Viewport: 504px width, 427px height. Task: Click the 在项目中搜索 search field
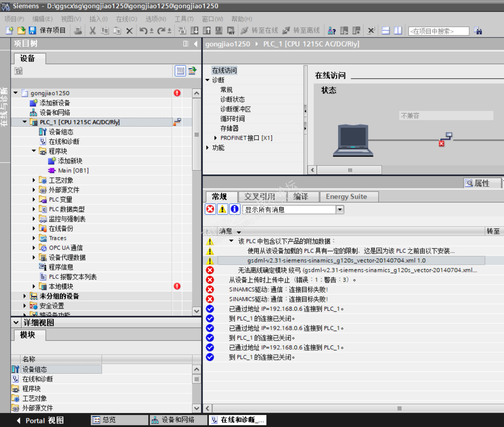[x=439, y=31]
